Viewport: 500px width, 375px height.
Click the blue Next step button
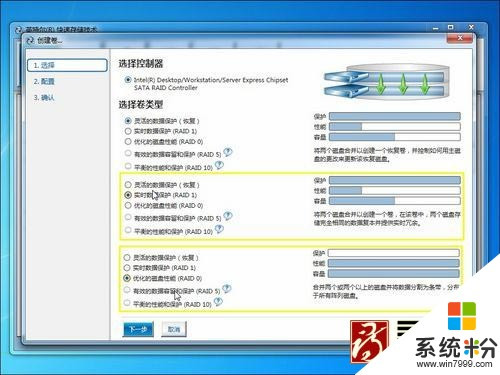click(138, 329)
